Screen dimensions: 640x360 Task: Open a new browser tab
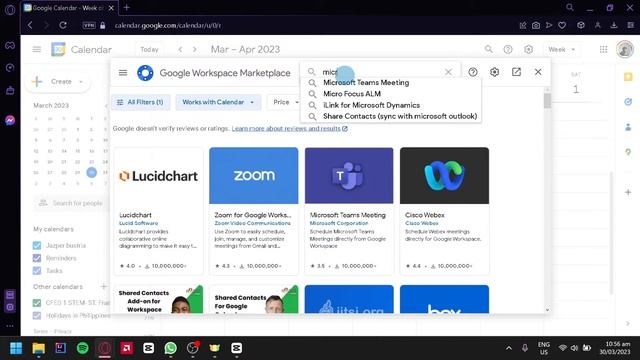click(x=127, y=7)
